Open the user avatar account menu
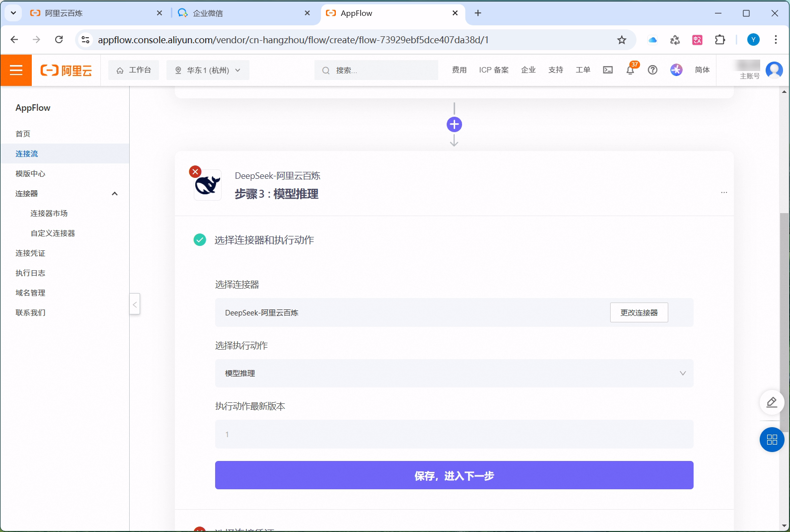The image size is (790, 532). coord(774,70)
